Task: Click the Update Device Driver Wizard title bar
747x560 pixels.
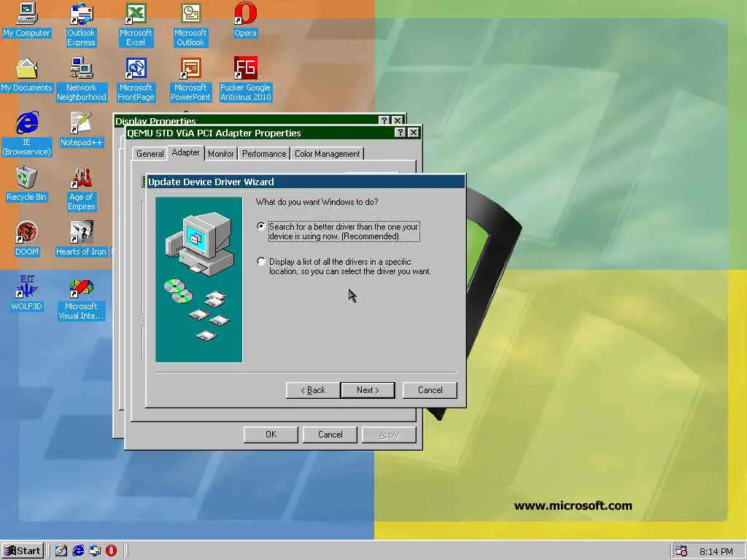Action: tap(306, 182)
